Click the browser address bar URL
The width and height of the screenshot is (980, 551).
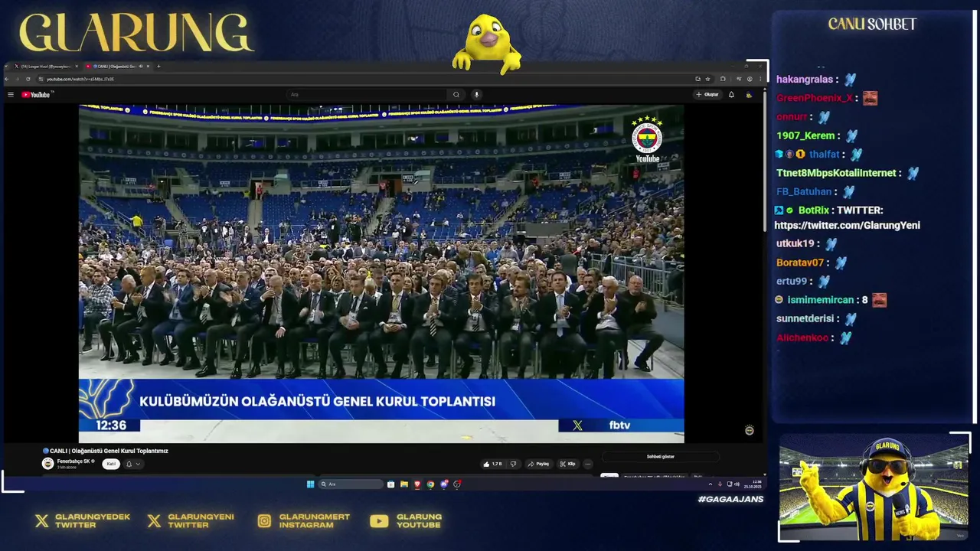click(80, 79)
